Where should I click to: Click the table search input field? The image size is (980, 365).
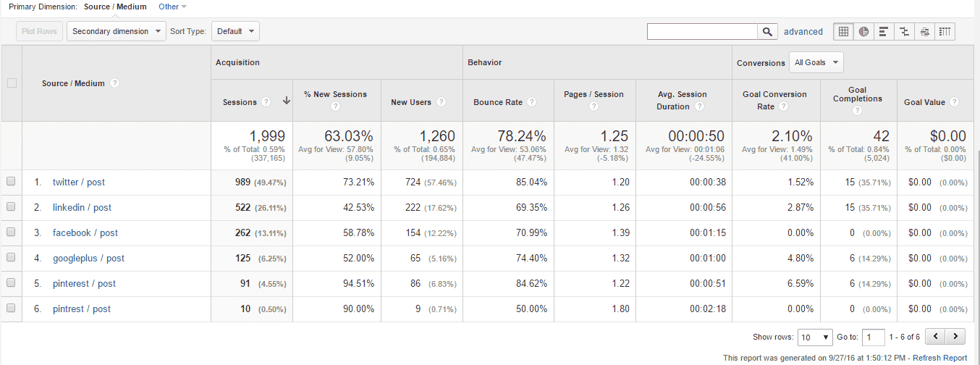coord(702,31)
